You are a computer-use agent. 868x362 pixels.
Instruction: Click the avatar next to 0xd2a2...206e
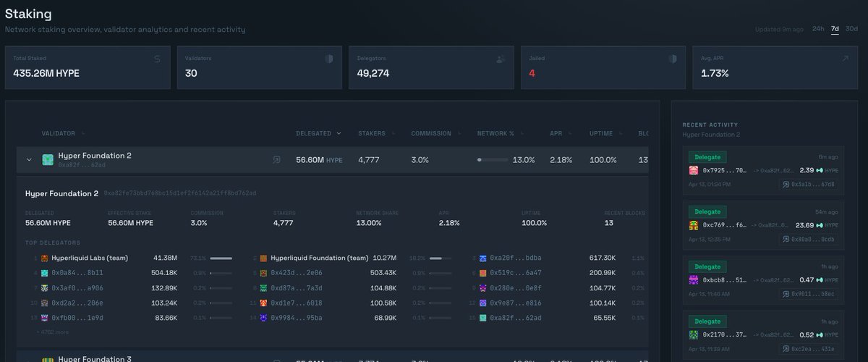(x=44, y=303)
